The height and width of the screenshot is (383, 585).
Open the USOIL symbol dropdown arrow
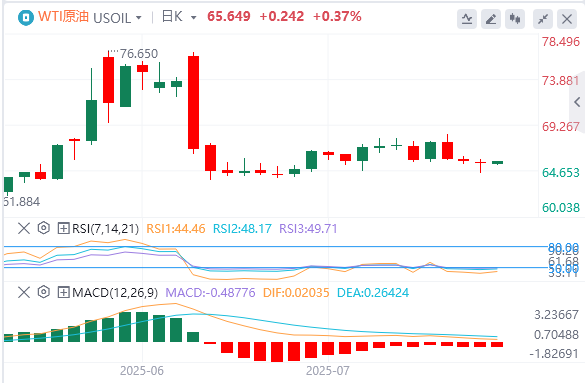139,18
